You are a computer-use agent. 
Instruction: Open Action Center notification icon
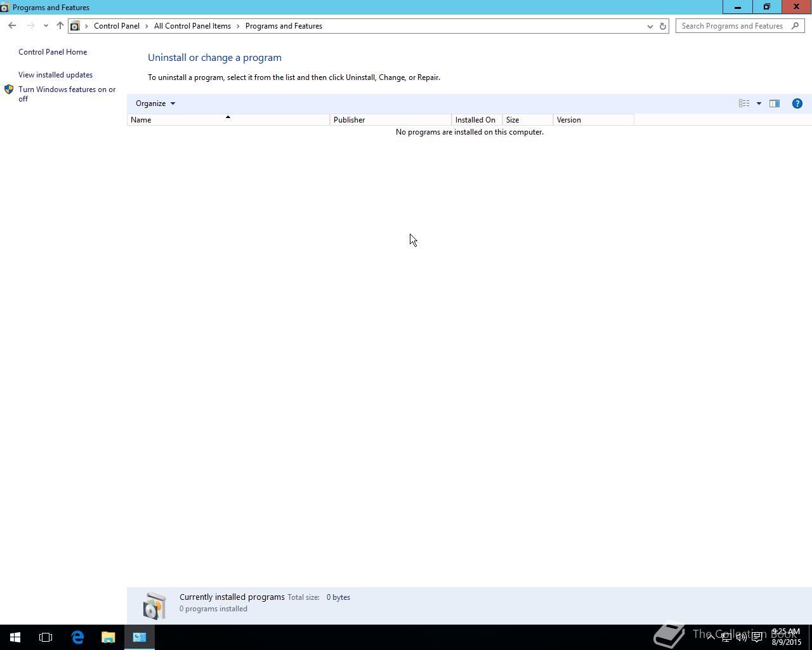coord(757,637)
